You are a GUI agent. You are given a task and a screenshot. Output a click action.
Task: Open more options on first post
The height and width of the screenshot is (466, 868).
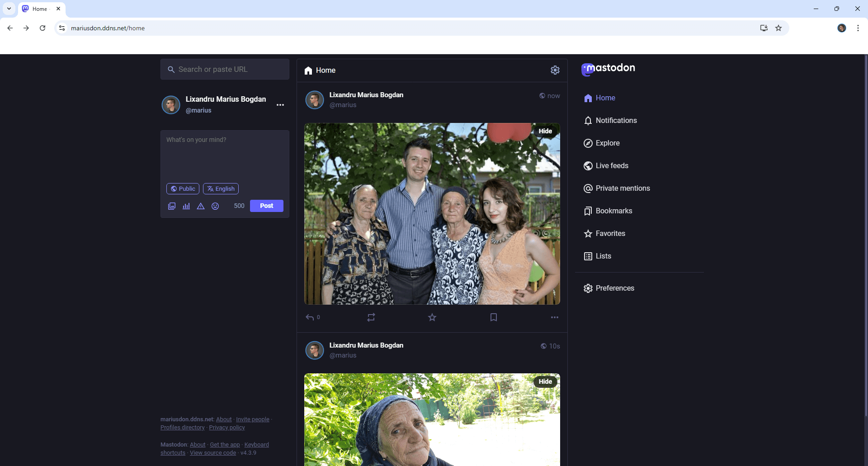point(555,317)
